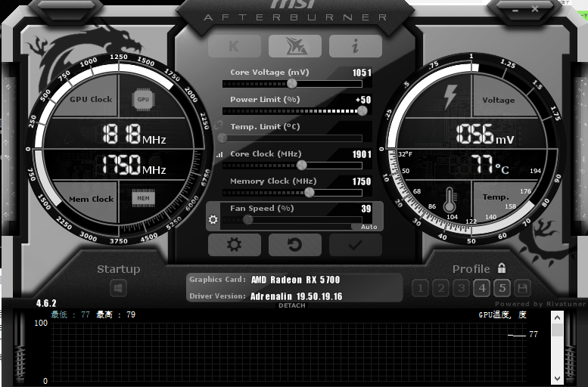This screenshot has width=588, height=387.
Task: Click the version number 4.6.2
Action: 46,303
